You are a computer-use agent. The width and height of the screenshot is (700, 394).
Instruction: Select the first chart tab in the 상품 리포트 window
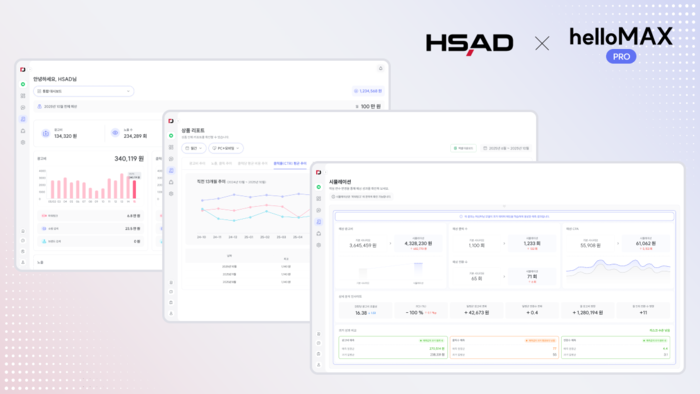(197, 163)
